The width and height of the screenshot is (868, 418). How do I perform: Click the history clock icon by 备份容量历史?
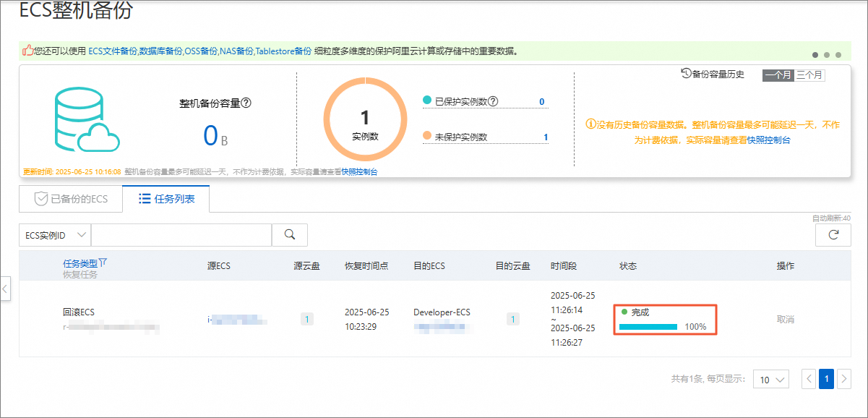(686, 74)
